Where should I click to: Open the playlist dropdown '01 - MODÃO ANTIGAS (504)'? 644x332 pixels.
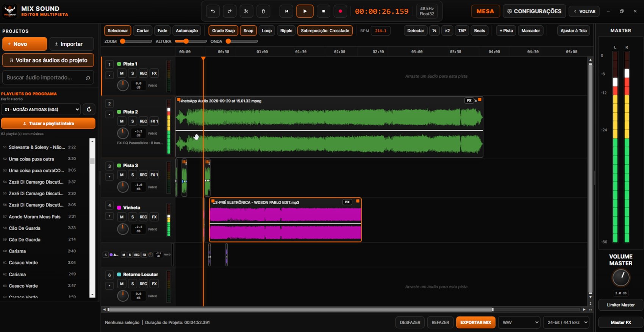point(41,109)
